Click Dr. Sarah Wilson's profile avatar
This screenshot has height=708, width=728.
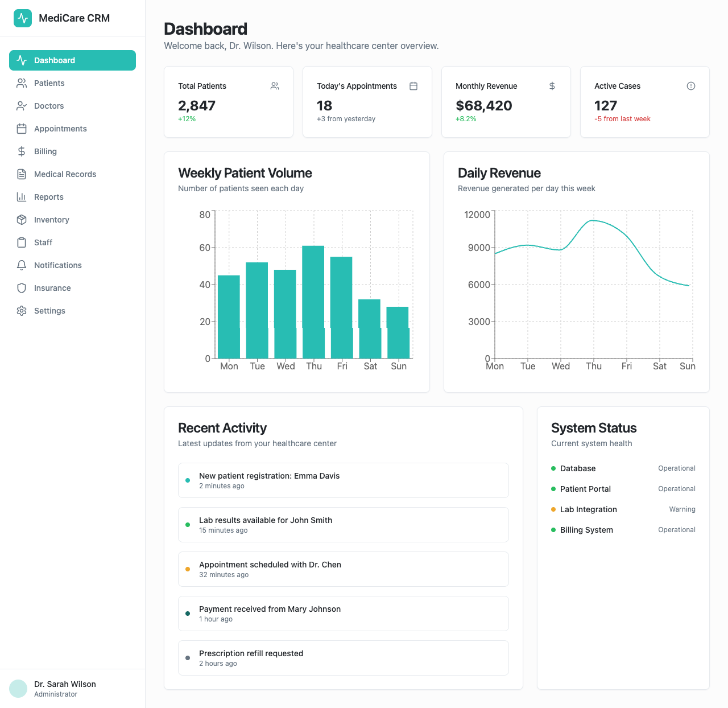(x=18, y=689)
